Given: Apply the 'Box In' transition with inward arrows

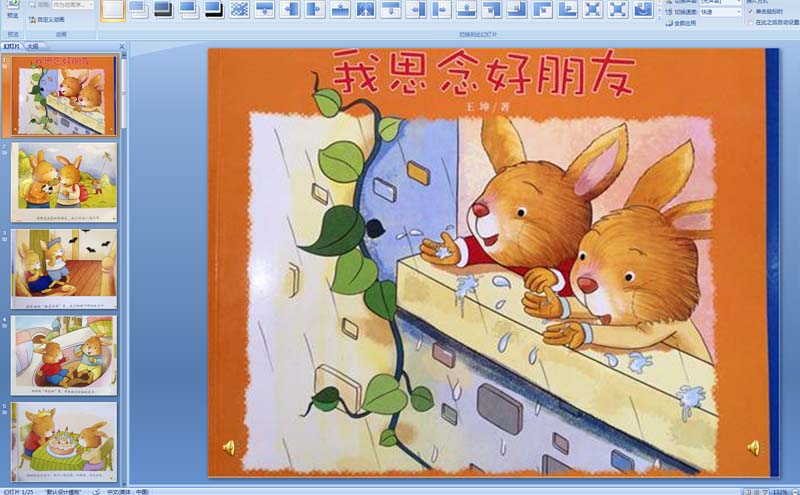Looking at the screenshot, I should (593, 9).
